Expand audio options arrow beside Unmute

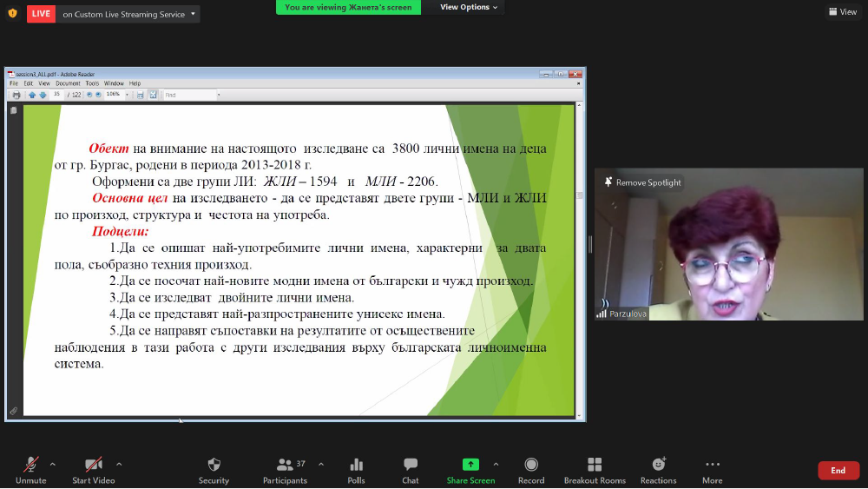point(53,464)
